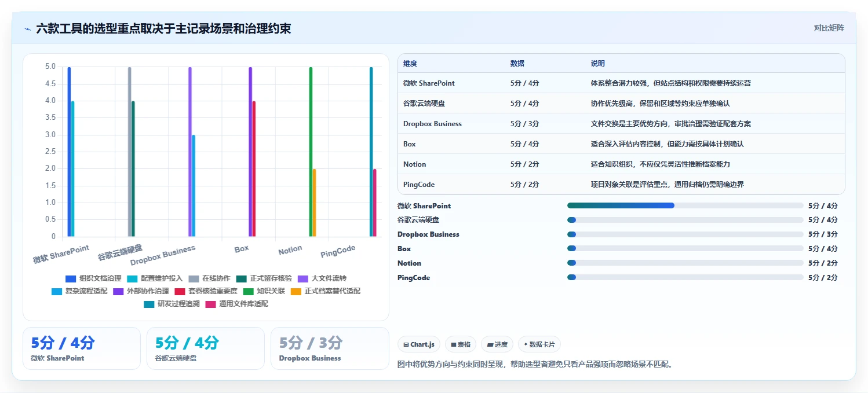Toggle the 在线协作 legend entry
868x393 pixels.
pyautogui.click(x=209, y=278)
